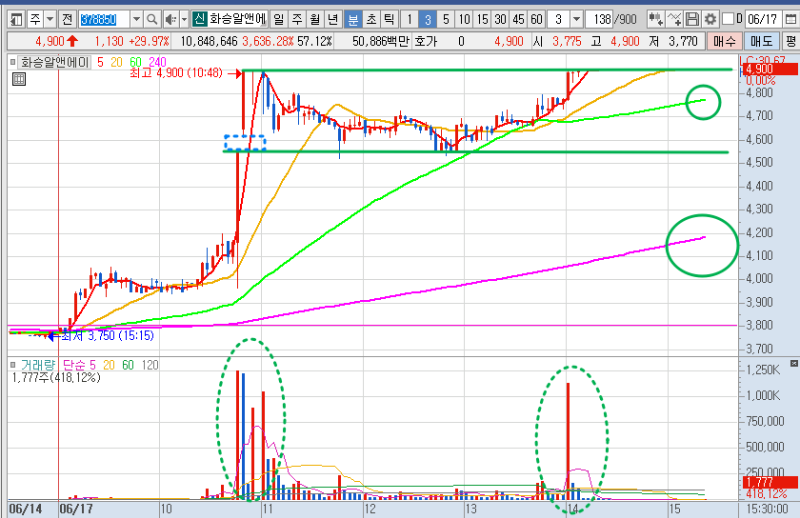Select the 년 yearly period toggle

pos(333,19)
